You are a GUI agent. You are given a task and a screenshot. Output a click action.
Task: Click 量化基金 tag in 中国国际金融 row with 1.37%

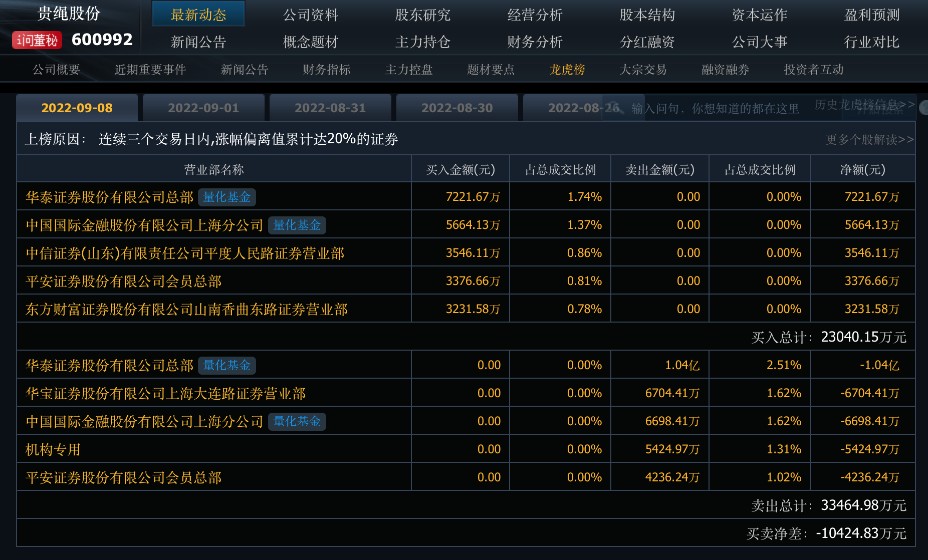pyautogui.click(x=297, y=225)
